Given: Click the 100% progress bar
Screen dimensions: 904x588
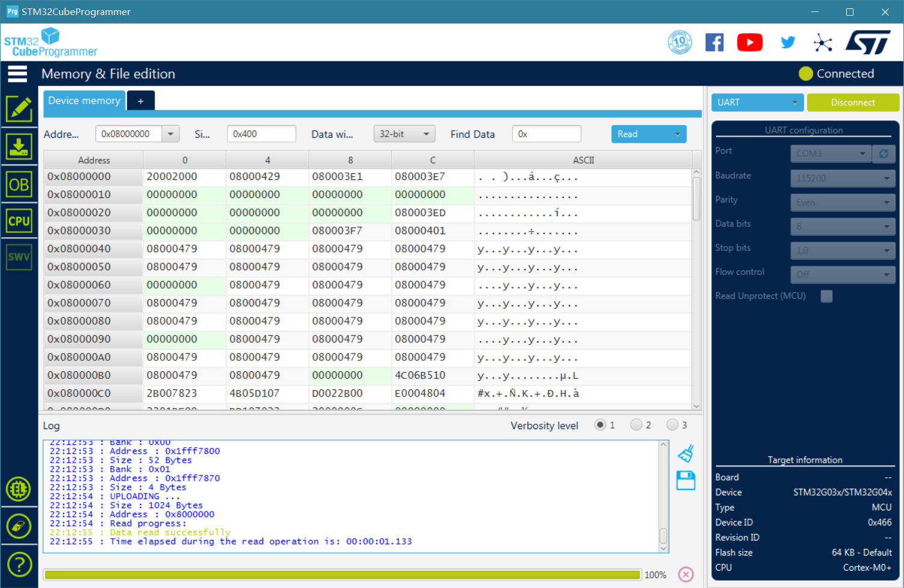Looking at the screenshot, I should tap(342, 575).
